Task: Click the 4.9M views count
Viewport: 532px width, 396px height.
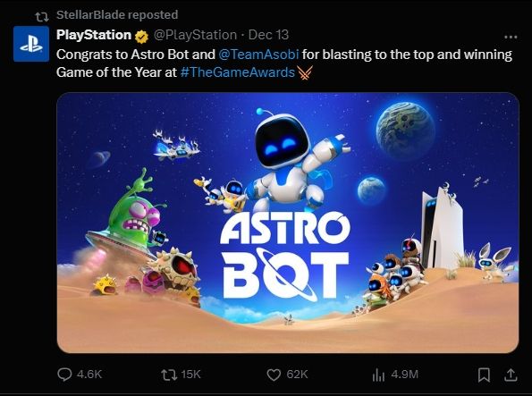Action: (404, 375)
